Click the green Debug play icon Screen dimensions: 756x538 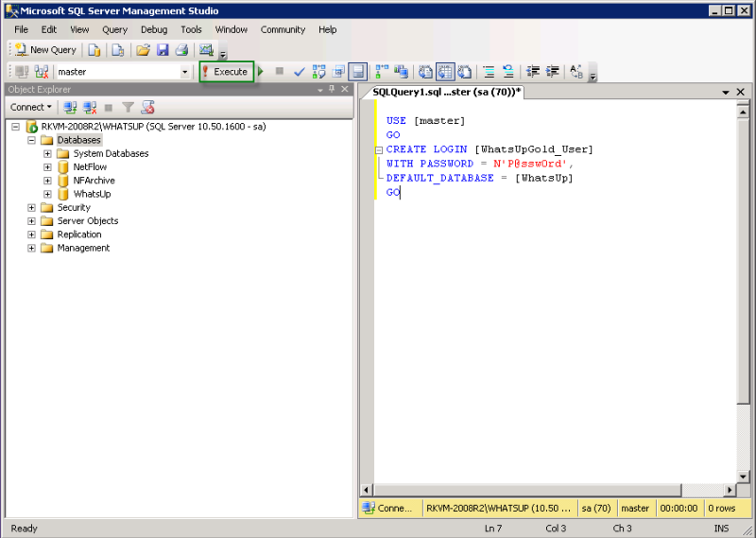tap(261, 72)
